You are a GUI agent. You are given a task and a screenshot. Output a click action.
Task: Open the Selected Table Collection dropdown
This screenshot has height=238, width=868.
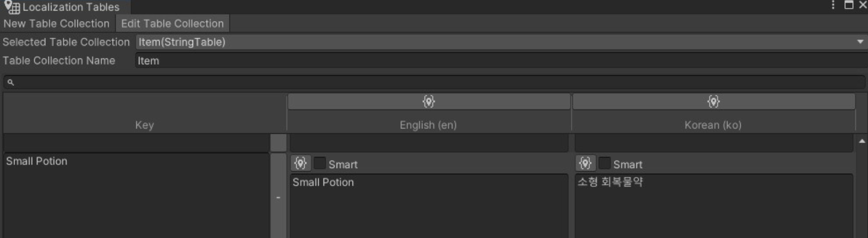pos(500,42)
